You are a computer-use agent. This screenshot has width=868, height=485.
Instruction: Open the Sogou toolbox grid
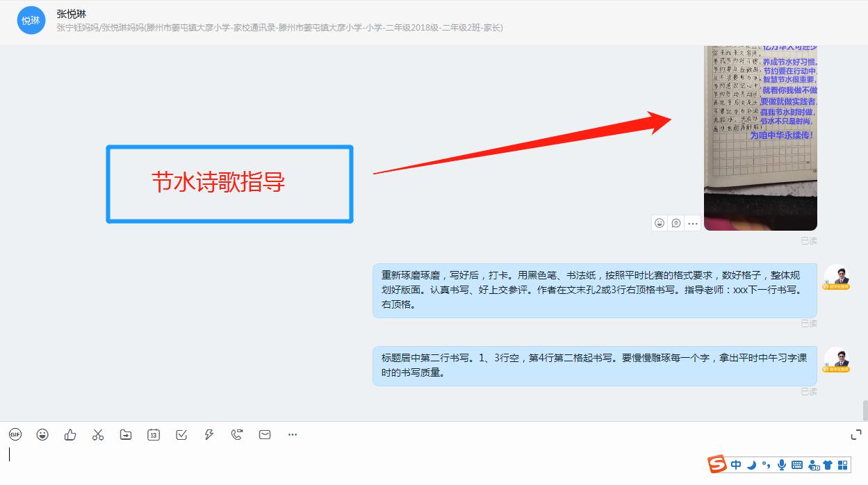point(844,465)
